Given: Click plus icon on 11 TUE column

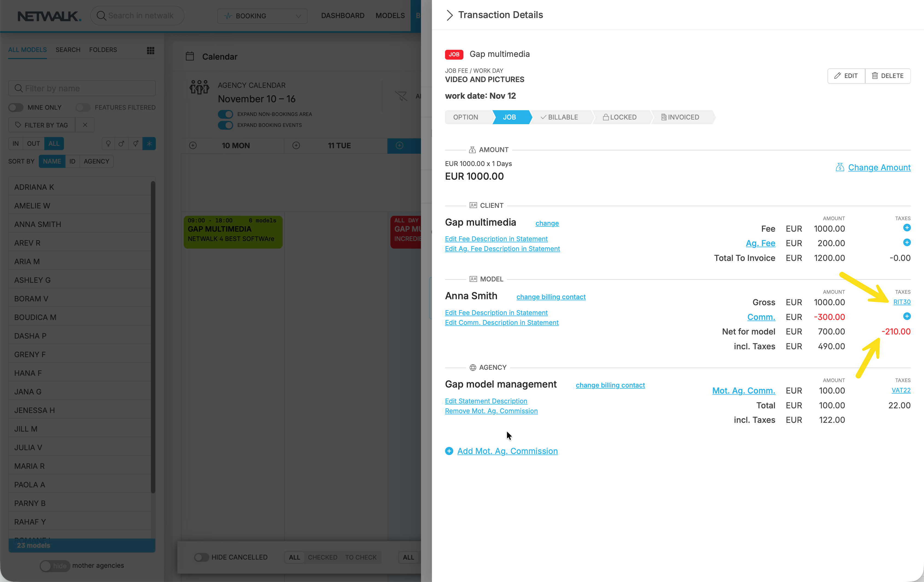Looking at the screenshot, I should point(296,145).
